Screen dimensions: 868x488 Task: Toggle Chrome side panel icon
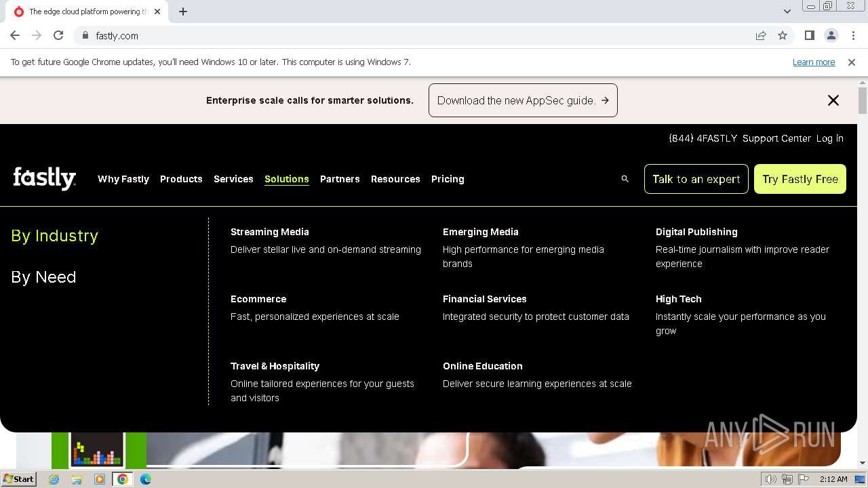[809, 36]
